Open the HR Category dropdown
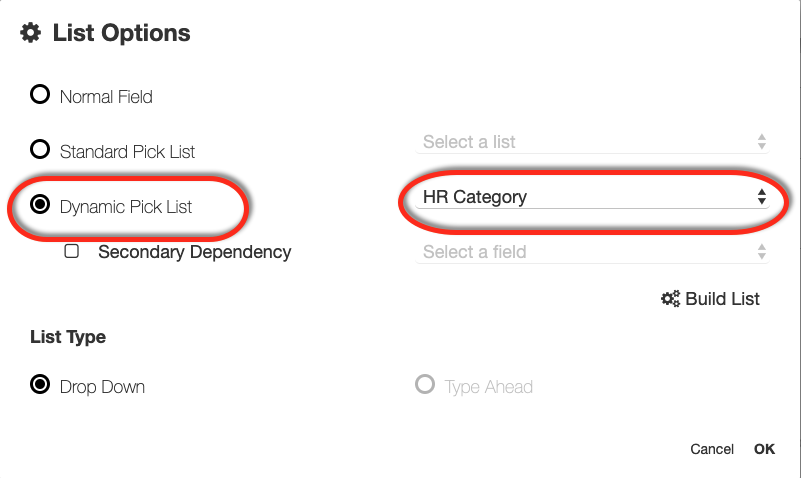801x478 pixels. pos(590,197)
